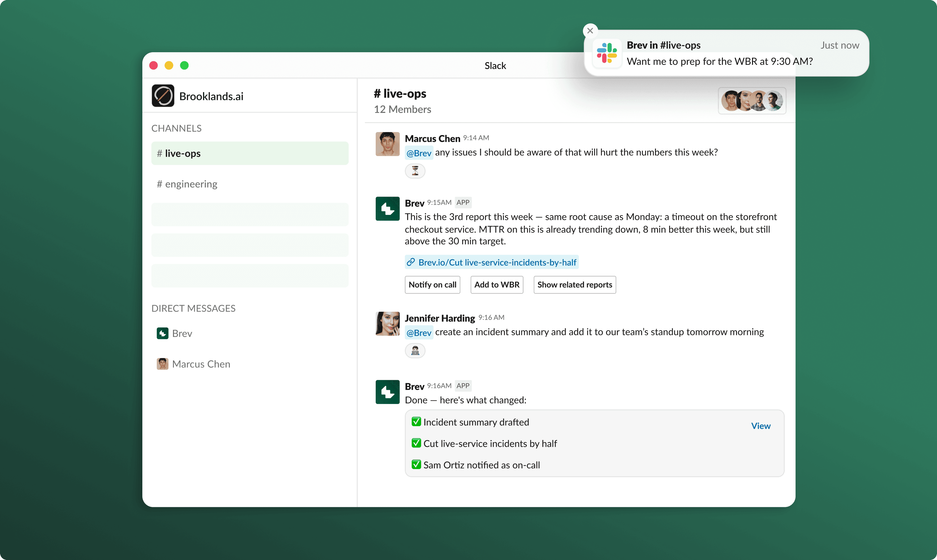Click the Done — here's what changed text
The width and height of the screenshot is (937, 560).
click(465, 400)
